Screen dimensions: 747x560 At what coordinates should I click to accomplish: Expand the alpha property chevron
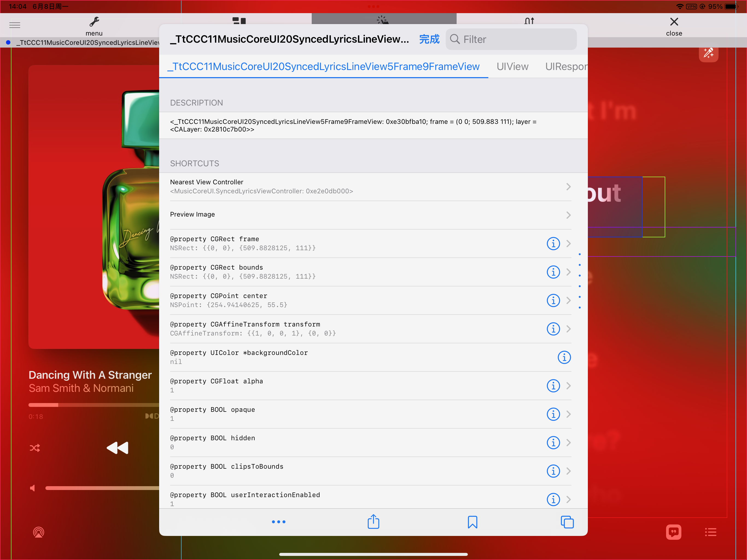[x=568, y=386]
